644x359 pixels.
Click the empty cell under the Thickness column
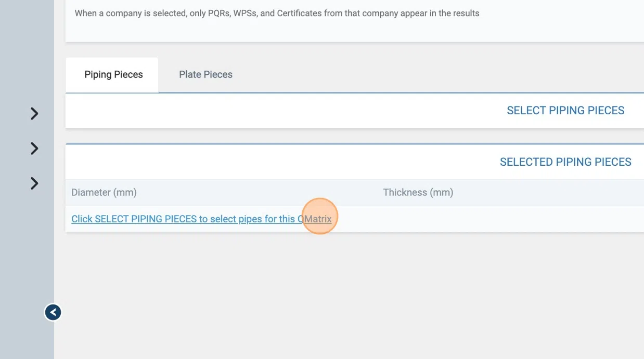tap(468, 219)
